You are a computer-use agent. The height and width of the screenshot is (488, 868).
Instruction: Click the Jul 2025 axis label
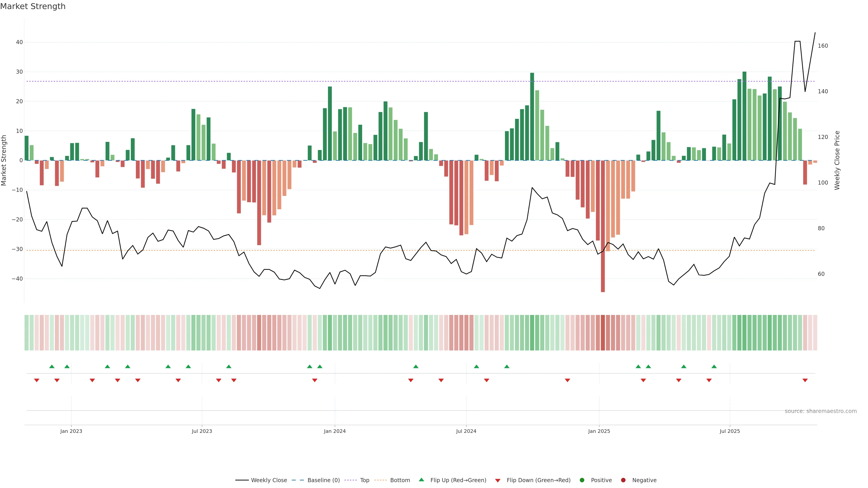click(729, 431)
